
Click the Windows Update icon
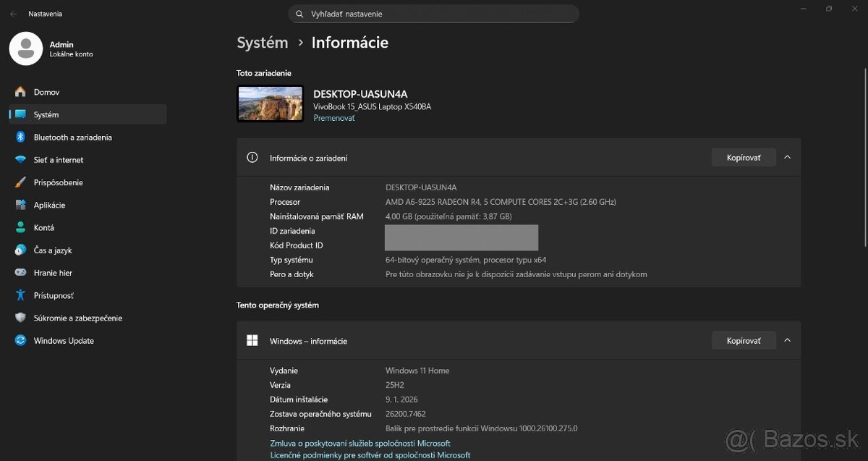(20, 341)
